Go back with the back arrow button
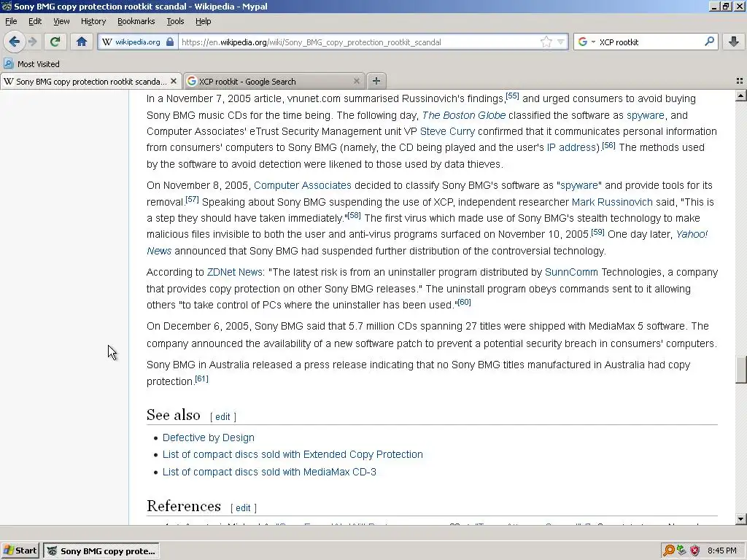The height and width of the screenshot is (560, 747). pyautogui.click(x=15, y=42)
